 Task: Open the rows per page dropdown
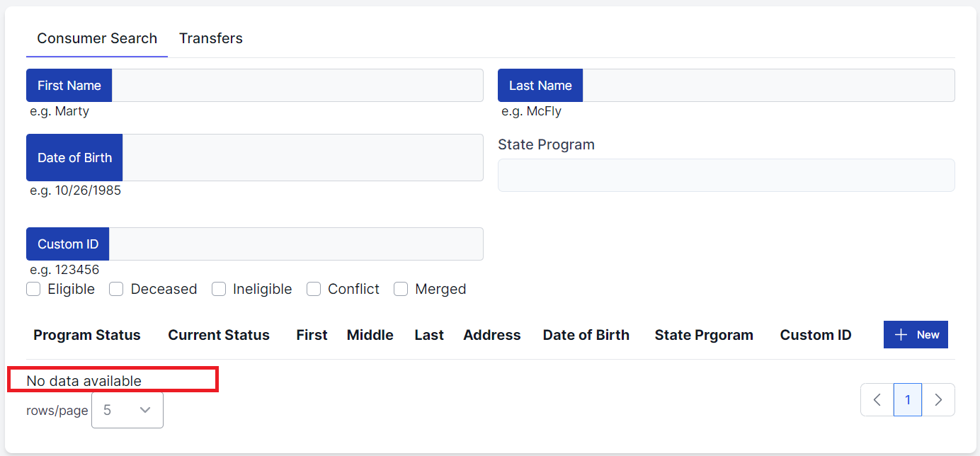pyautogui.click(x=127, y=410)
